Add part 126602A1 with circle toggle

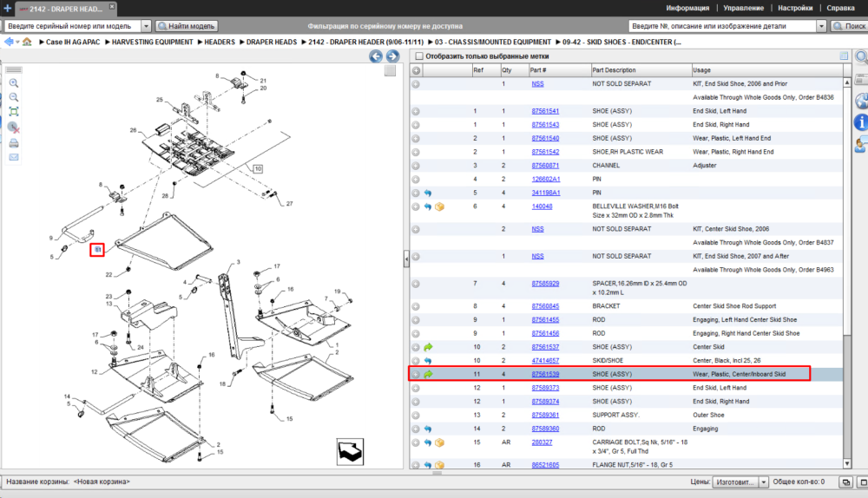click(x=416, y=180)
